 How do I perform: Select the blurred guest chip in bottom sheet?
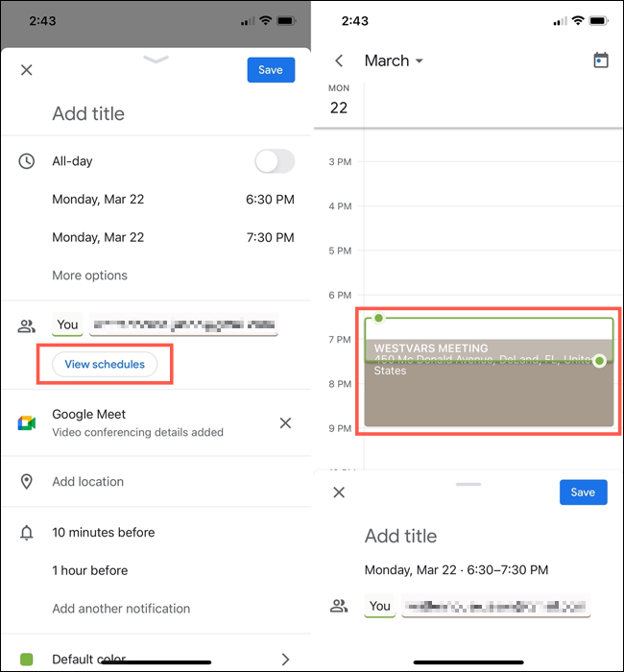pos(496,606)
